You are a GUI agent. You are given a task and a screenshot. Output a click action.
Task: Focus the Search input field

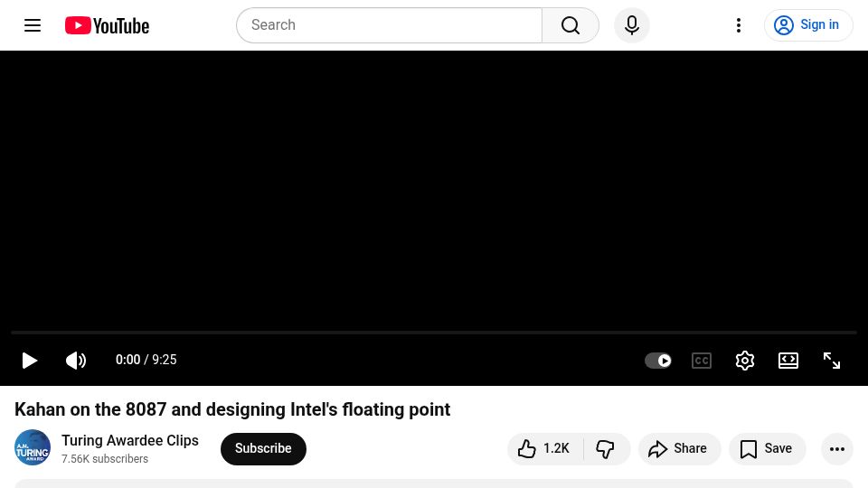(389, 25)
